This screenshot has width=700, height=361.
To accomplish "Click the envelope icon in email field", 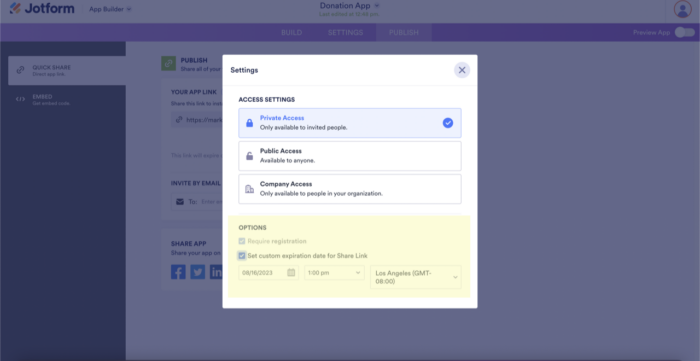I will (180, 202).
